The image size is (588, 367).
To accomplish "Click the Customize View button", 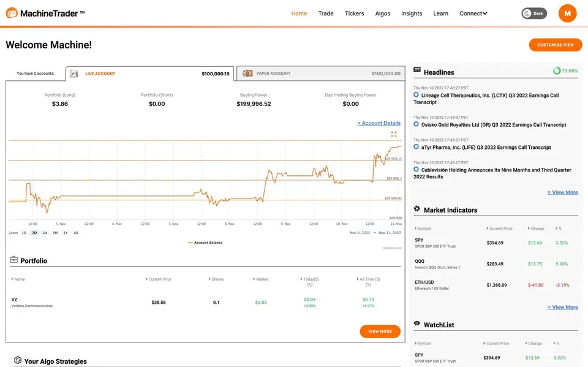I will point(556,45).
